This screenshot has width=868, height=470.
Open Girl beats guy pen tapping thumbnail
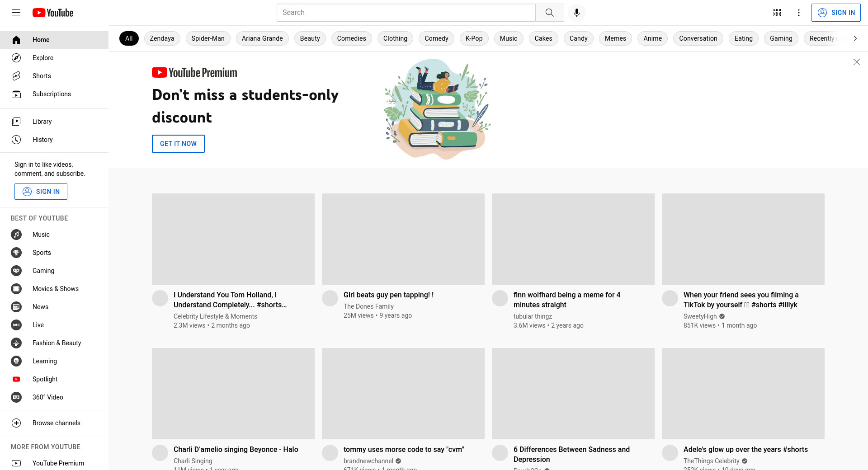coord(403,239)
